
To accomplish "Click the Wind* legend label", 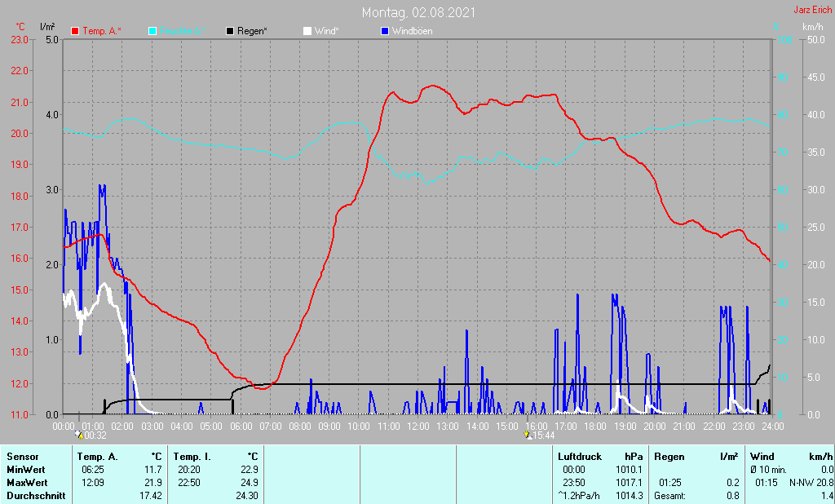I will tap(326, 31).
